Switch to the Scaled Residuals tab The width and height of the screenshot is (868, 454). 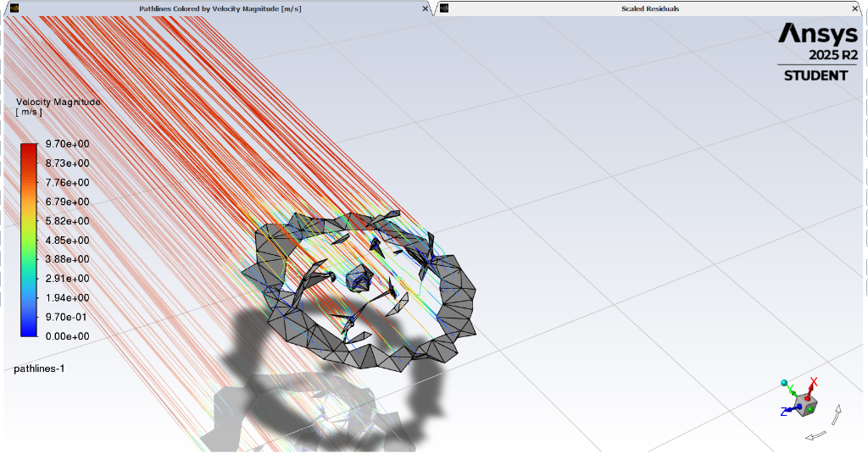pyautogui.click(x=649, y=8)
